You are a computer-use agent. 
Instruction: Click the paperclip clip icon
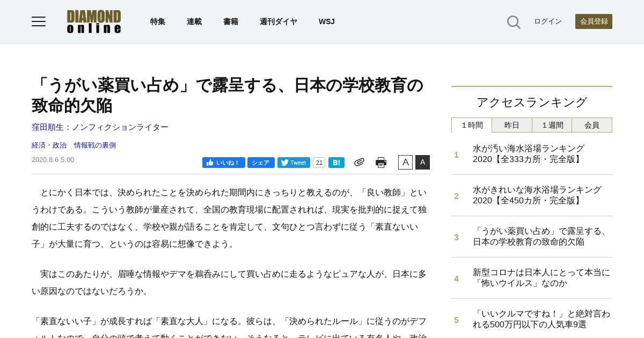coord(359,162)
